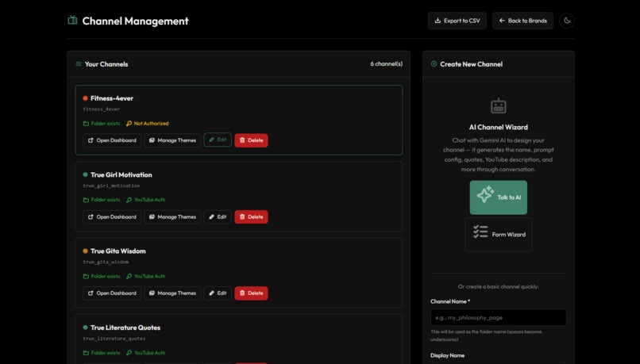The image size is (640, 364).
Task: Click the orange status dot of True Gita Wisdom
Action: (85, 251)
